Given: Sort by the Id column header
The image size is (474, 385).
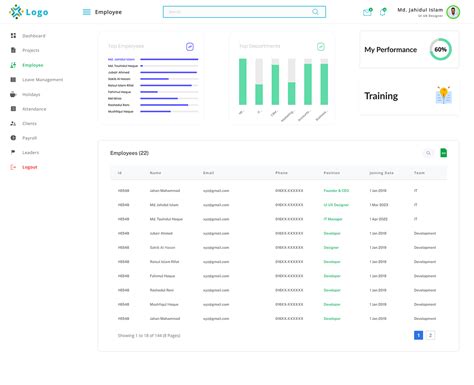Looking at the screenshot, I should point(120,173).
